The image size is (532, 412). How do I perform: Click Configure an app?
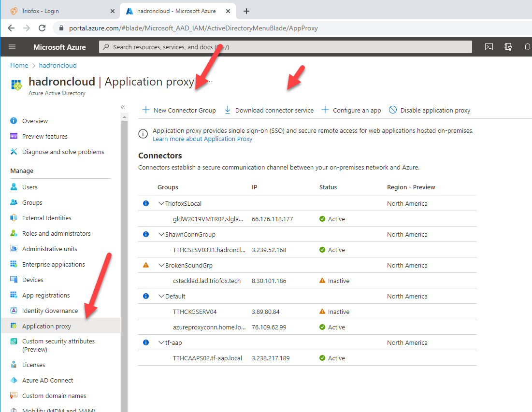point(351,110)
